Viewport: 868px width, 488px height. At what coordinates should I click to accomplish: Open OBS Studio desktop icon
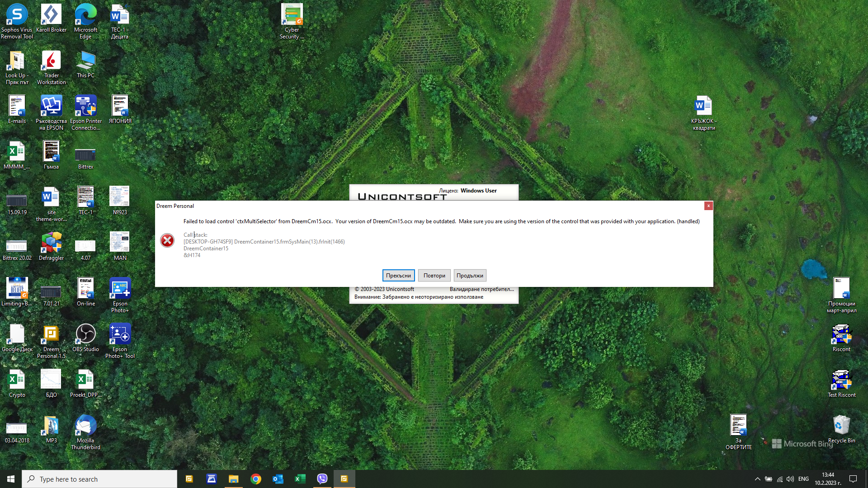[85, 335]
